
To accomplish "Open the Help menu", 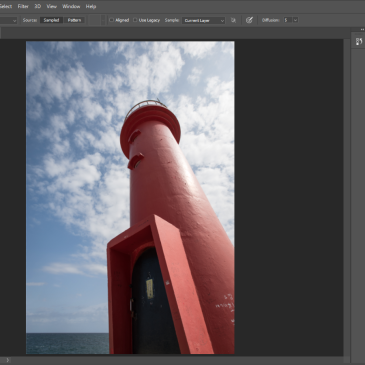I will pyautogui.click(x=91, y=6).
